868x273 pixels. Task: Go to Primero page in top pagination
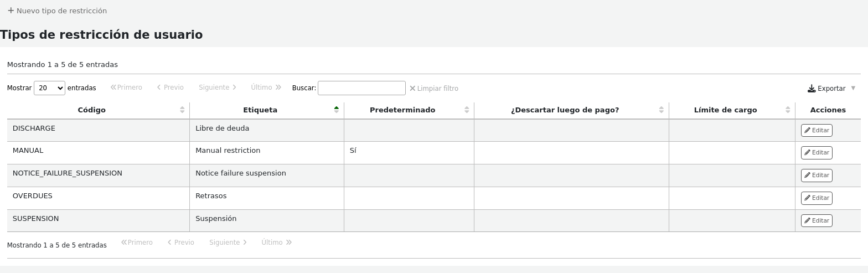coord(126,87)
